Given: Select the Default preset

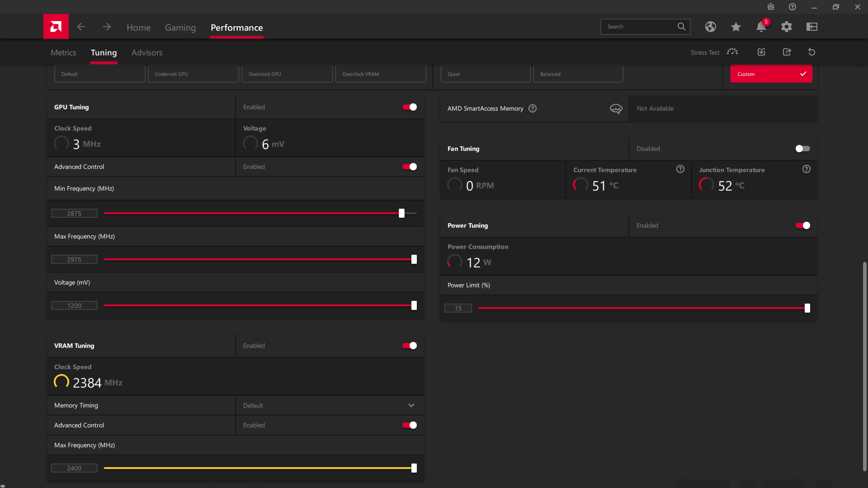Looking at the screenshot, I should tap(100, 74).
